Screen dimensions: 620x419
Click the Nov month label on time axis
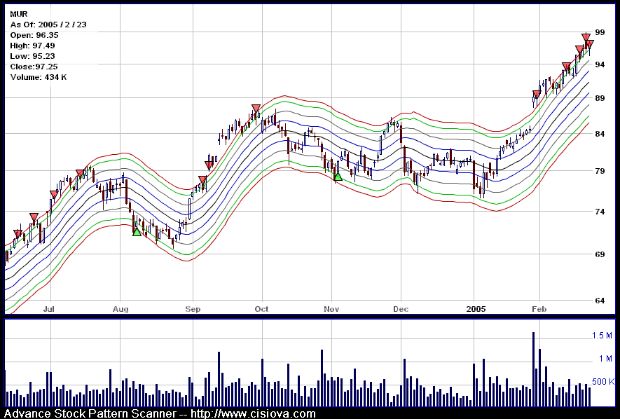click(x=331, y=309)
